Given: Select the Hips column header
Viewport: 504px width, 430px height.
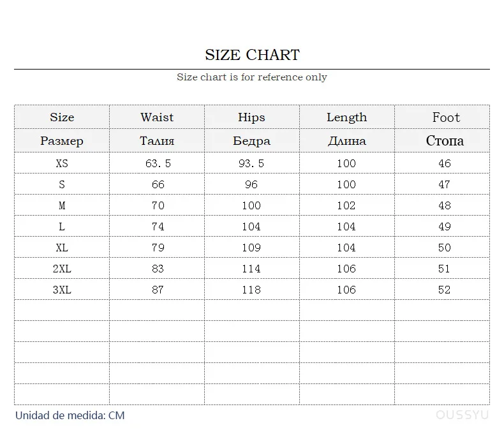Looking at the screenshot, I should tap(251, 117).
